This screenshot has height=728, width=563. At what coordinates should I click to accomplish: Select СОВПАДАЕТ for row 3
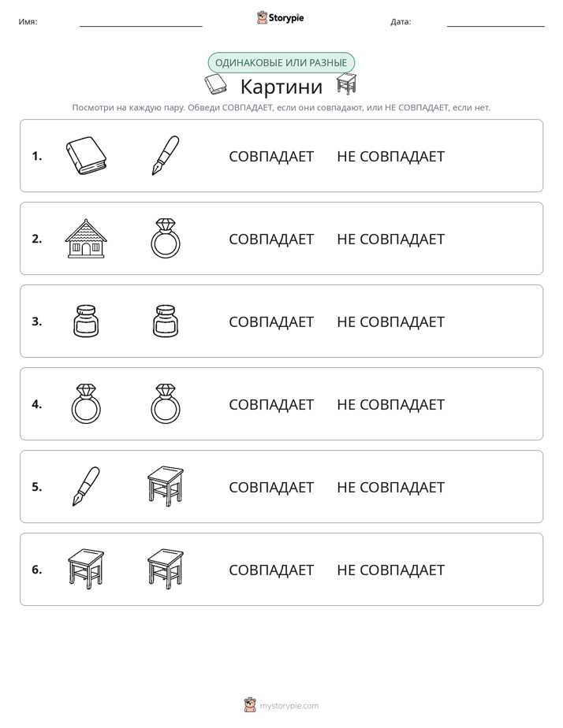coord(271,321)
